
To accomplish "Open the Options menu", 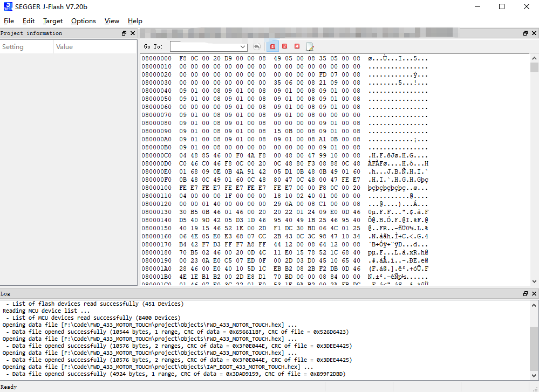I will [x=84, y=21].
